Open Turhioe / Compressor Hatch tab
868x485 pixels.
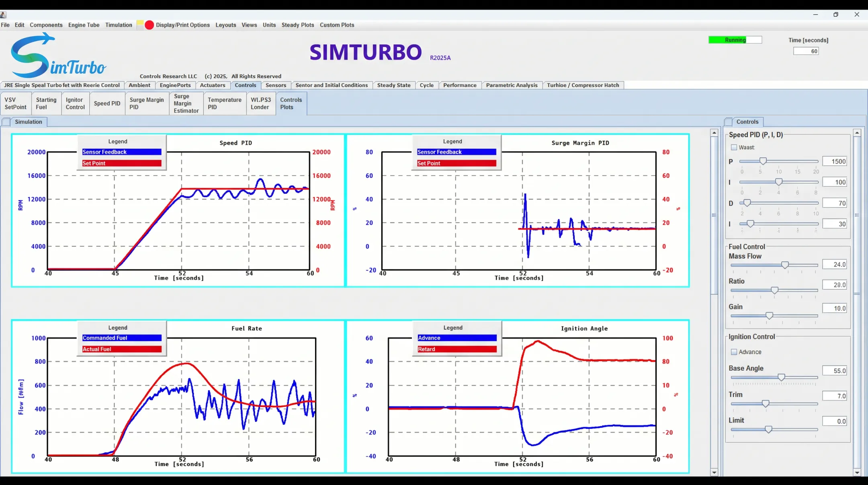pos(583,85)
